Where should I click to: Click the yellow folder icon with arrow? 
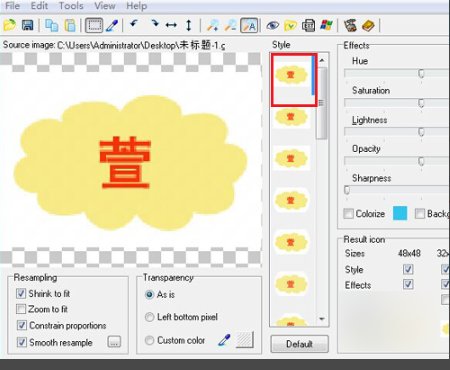(290, 26)
